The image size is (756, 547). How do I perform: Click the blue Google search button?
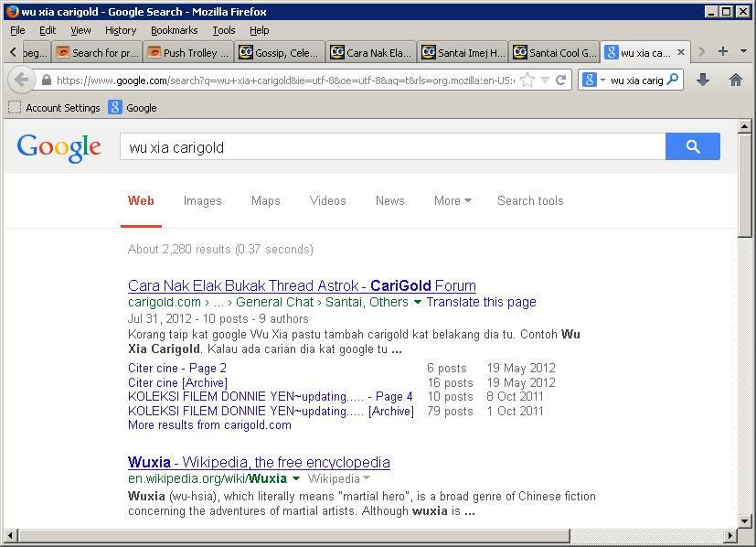tap(693, 146)
